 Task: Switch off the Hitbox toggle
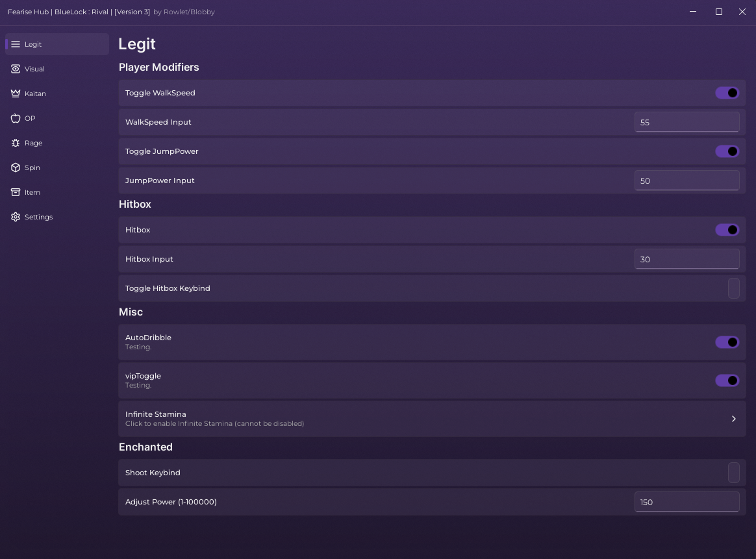pyautogui.click(x=727, y=230)
